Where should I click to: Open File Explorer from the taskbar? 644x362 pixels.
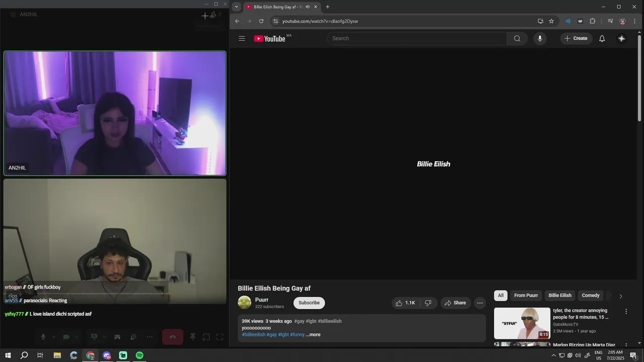(x=57, y=355)
